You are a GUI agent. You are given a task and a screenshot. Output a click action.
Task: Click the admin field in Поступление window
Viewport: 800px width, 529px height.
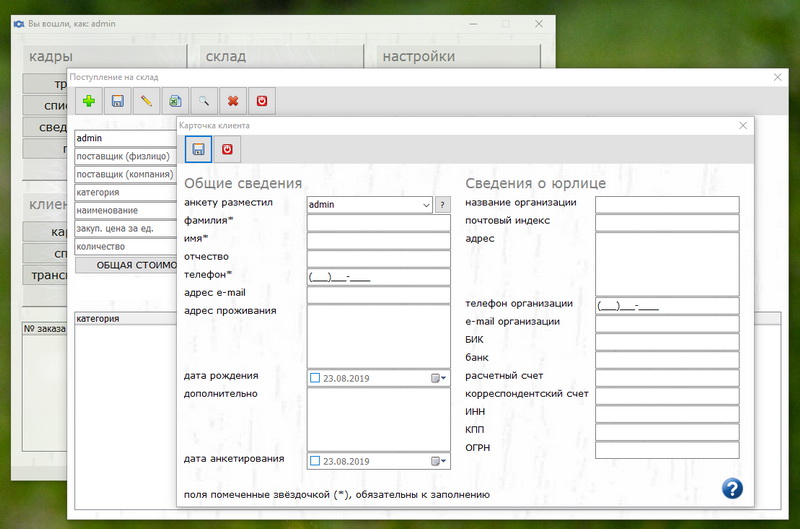(x=126, y=138)
